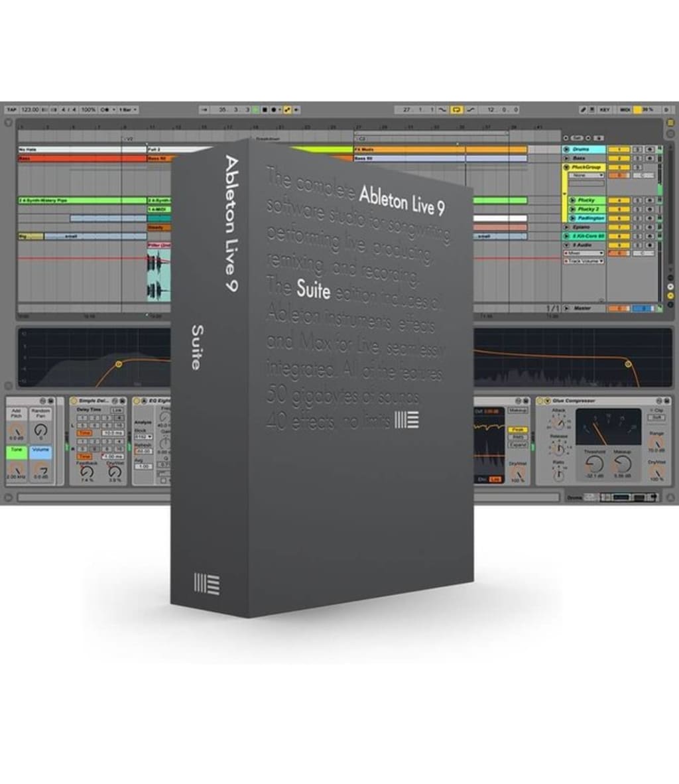679x784 pixels.
Task: Click the 123.00 tempo field
Action: (x=30, y=109)
